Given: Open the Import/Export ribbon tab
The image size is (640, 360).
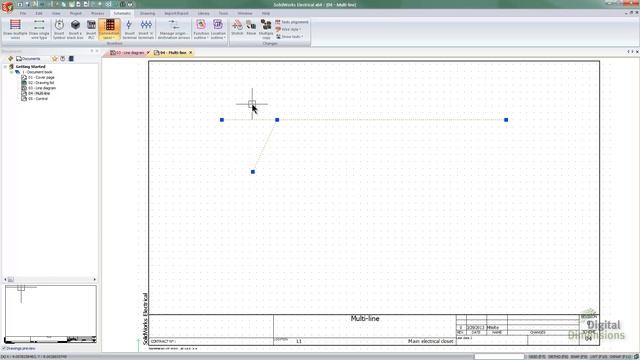Looking at the screenshot, I should click(176, 13).
